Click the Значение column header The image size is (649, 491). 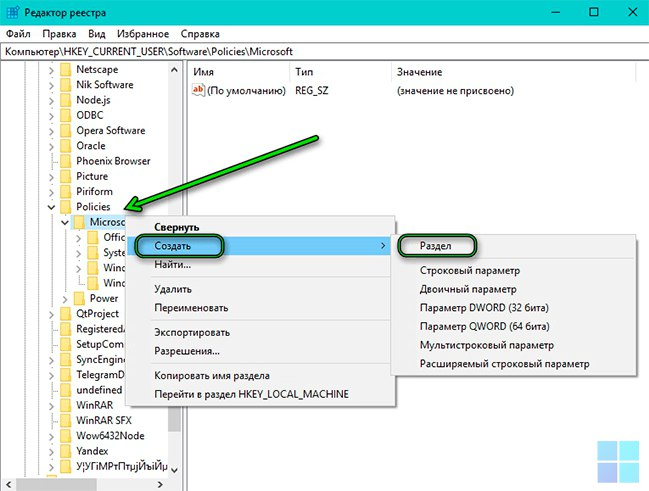(420, 73)
